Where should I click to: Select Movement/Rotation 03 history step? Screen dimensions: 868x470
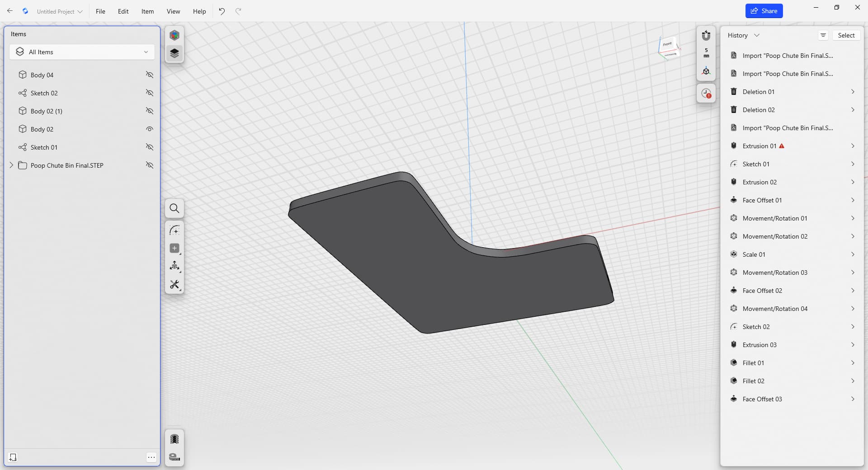tap(792, 273)
